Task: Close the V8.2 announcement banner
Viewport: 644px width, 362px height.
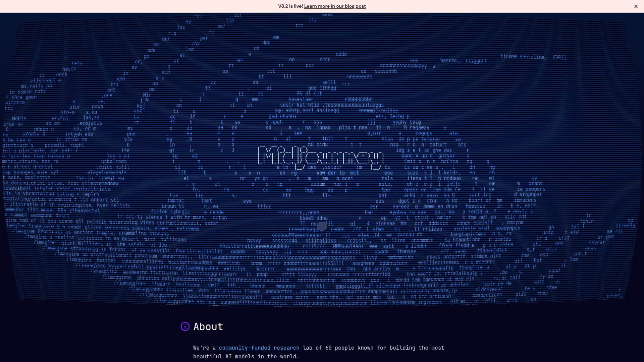Action: [x=636, y=6]
